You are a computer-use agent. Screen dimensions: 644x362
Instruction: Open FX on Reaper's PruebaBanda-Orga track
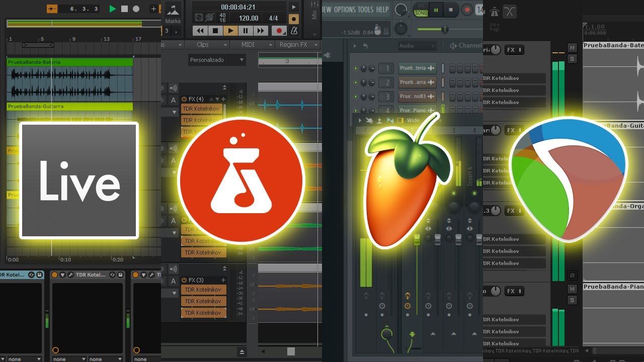coord(514,211)
